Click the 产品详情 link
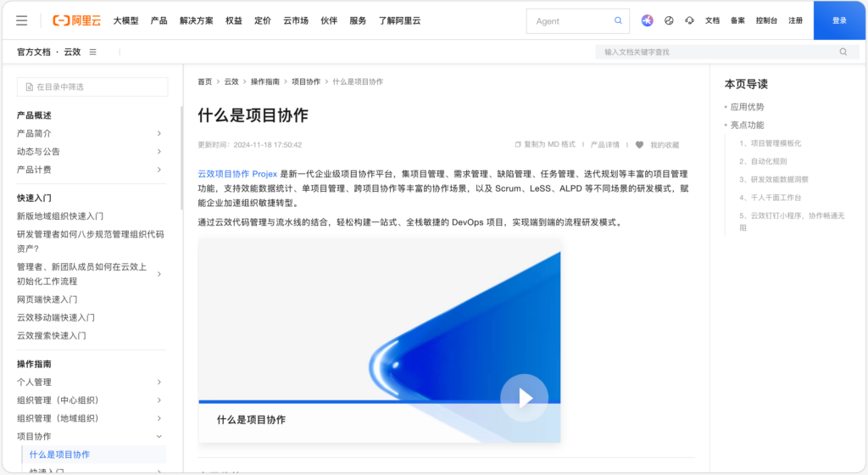 tap(605, 145)
